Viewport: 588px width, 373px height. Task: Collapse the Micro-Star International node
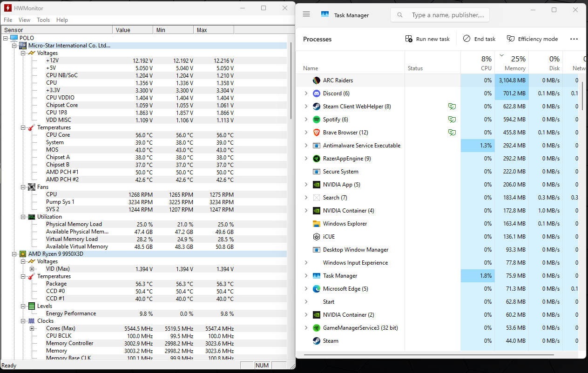coord(14,46)
